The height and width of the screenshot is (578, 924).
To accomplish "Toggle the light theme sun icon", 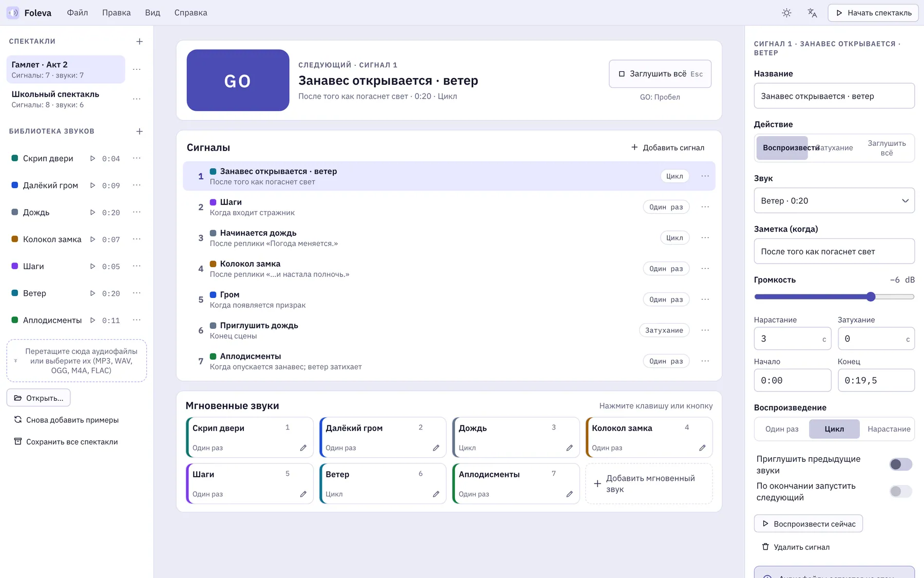I will [786, 13].
